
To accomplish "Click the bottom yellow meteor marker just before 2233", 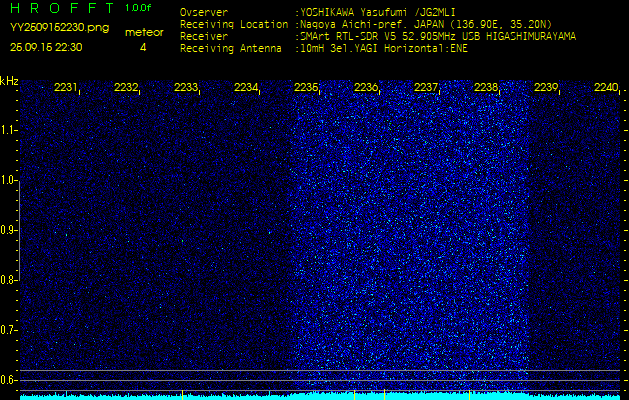I will (183, 394).
